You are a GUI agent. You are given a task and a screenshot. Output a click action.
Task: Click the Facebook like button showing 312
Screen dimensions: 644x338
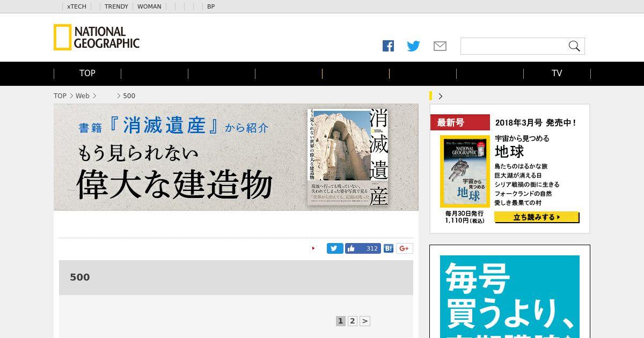coord(363,248)
